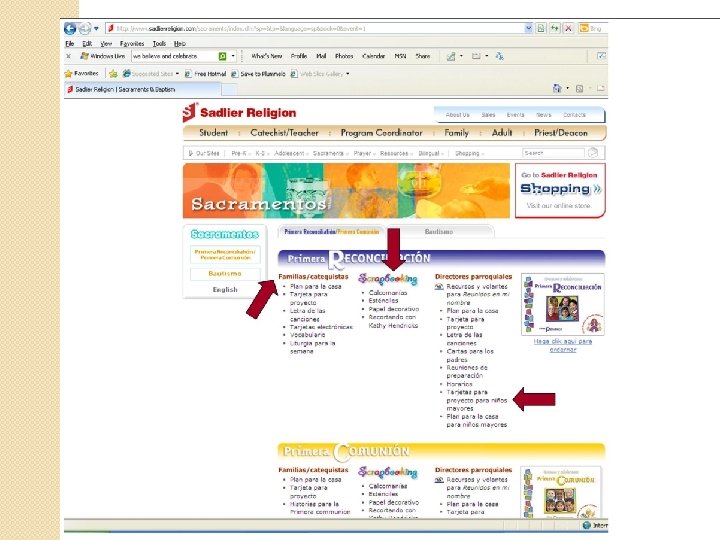
Task: Open the Favorites menu in the menu bar
Action: [132, 44]
